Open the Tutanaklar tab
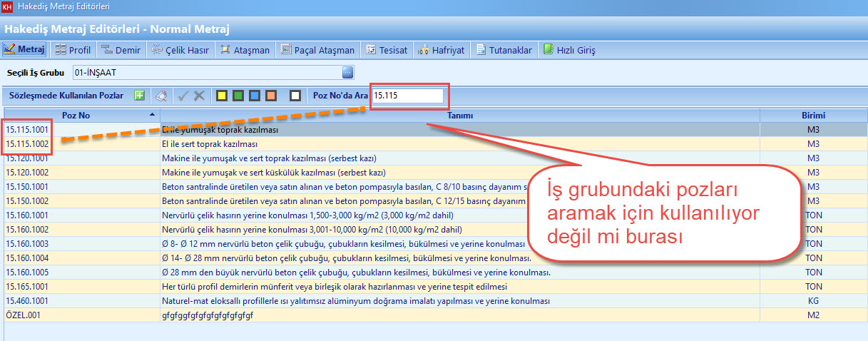This screenshot has height=341, width=868. point(504,50)
